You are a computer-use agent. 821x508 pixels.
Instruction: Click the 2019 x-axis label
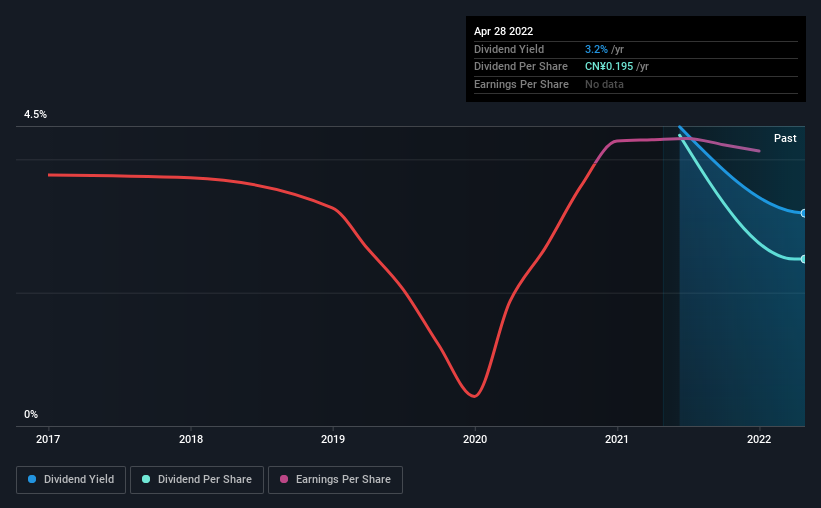click(333, 439)
